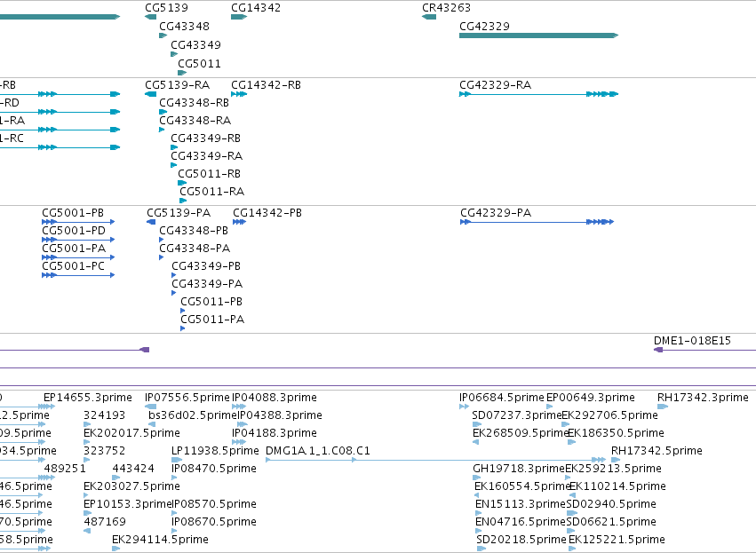Click transcript CG43348-RB

point(194,103)
